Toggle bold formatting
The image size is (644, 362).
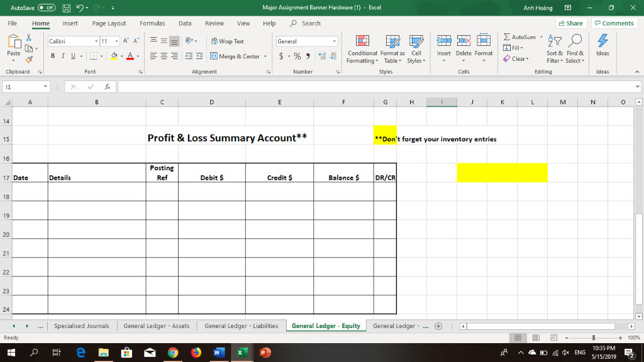click(x=52, y=56)
